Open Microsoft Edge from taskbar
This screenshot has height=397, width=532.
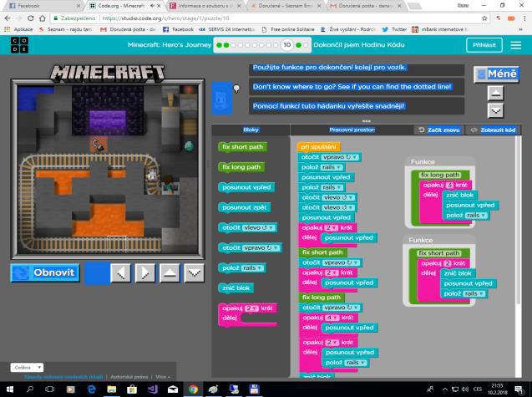coord(92,389)
